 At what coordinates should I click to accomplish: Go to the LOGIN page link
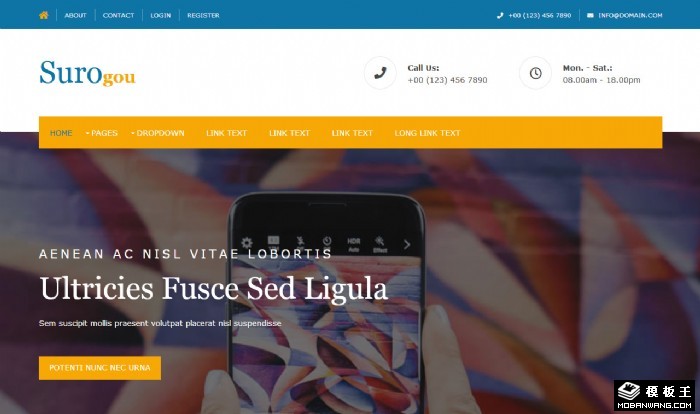point(161,15)
